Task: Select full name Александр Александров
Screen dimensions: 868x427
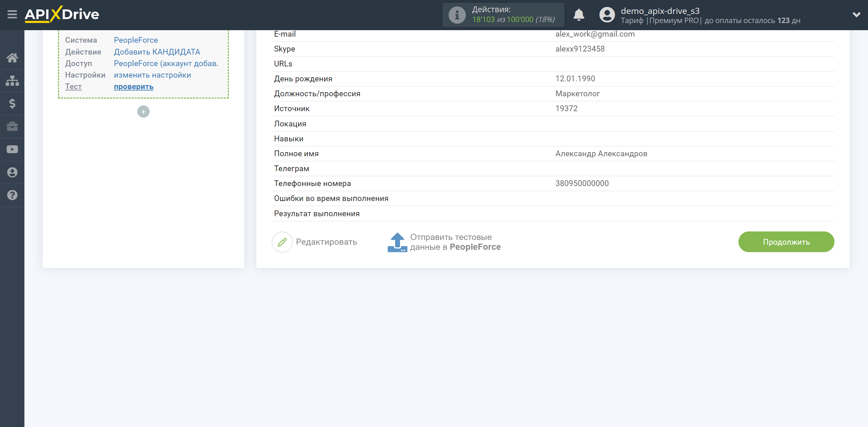Action: pyautogui.click(x=601, y=154)
